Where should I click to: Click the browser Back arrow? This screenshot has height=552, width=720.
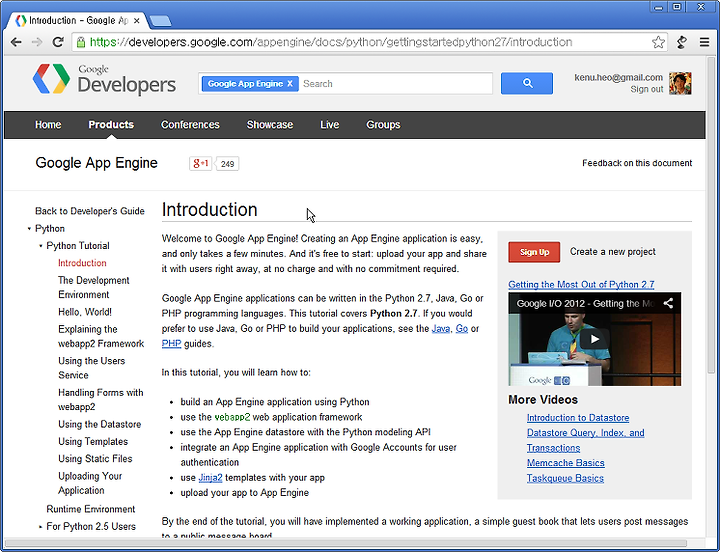pyautogui.click(x=16, y=42)
